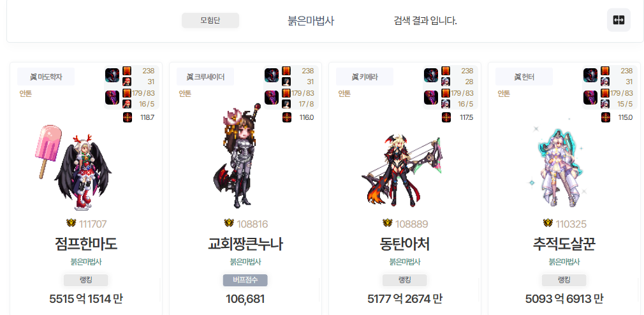
Task: Click the 眞 크루세이더 class tag
Action: pyautogui.click(x=205, y=77)
